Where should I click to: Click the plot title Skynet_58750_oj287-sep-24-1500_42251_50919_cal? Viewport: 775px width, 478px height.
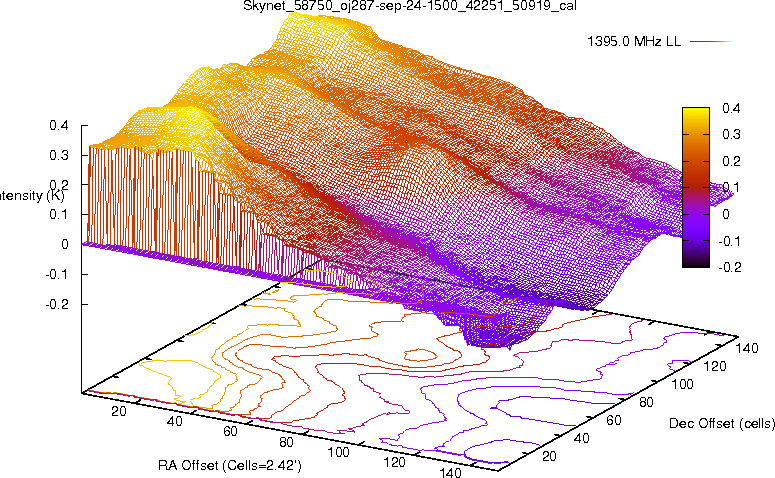pyautogui.click(x=410, y=6)
